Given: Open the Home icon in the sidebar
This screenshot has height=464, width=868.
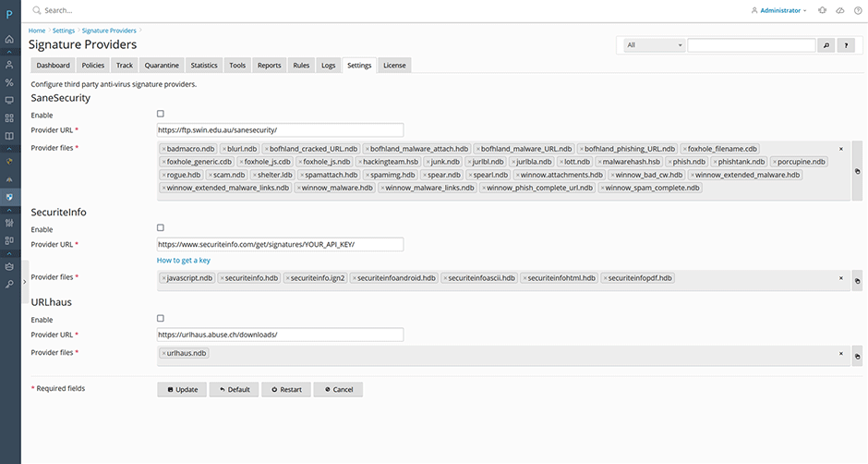Looking at the screenshot, I should pos(9,39).
